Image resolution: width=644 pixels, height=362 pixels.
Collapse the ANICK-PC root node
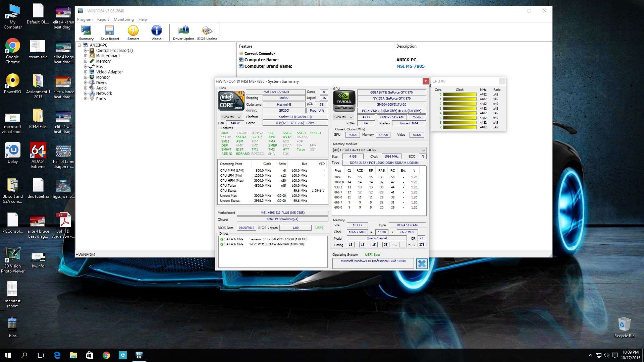(79, 45)
